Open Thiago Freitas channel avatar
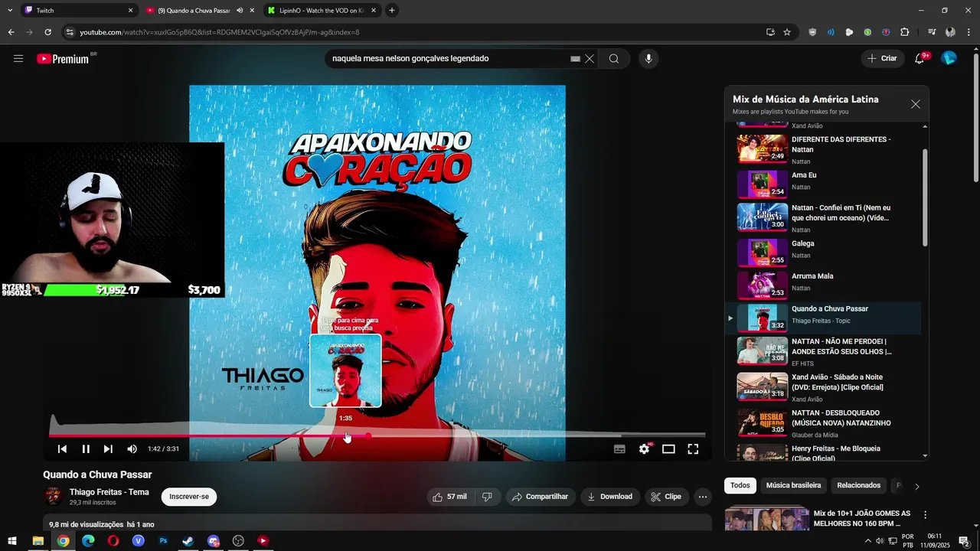The width and height of the screenshot is (980, 551). (53, 496)
